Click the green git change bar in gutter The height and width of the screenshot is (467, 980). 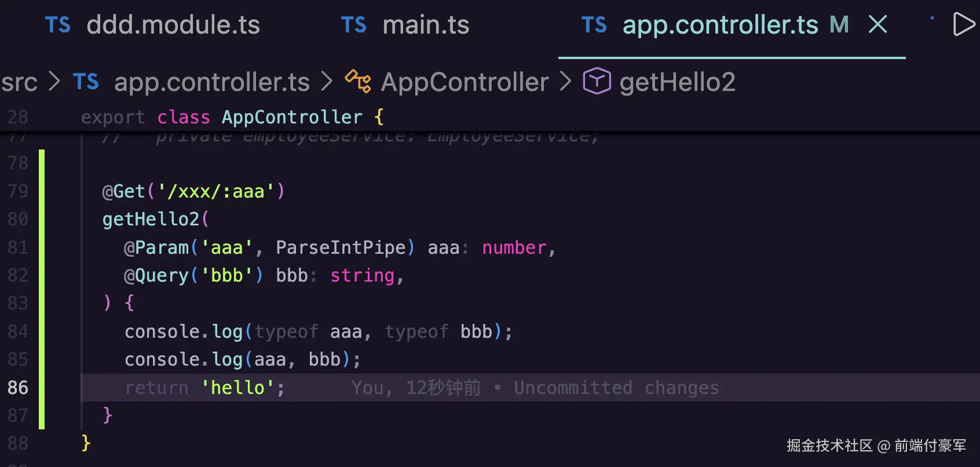[42, 289]
